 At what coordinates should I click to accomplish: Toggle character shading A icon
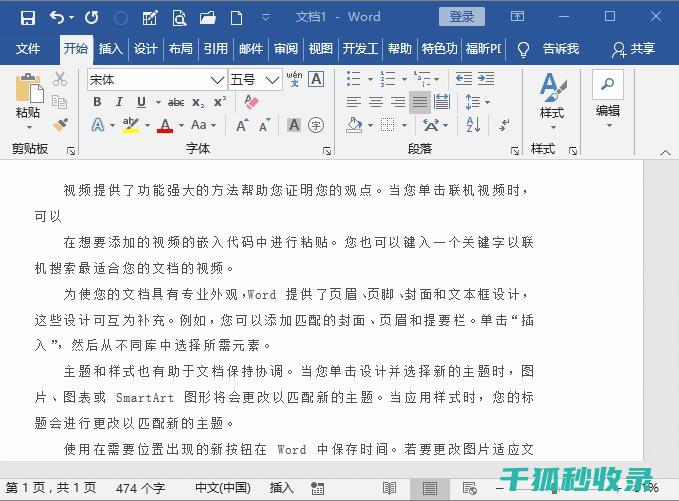tap(294, 125)
